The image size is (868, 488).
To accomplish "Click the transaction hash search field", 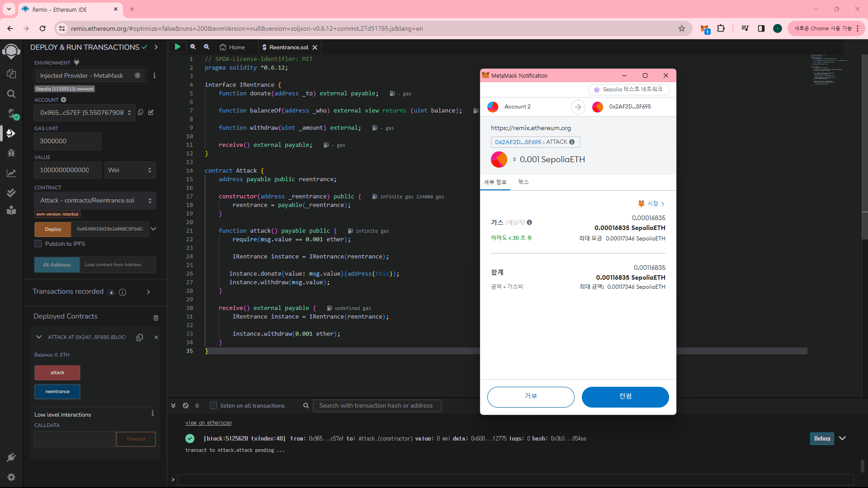I will [x=377, y=406].
